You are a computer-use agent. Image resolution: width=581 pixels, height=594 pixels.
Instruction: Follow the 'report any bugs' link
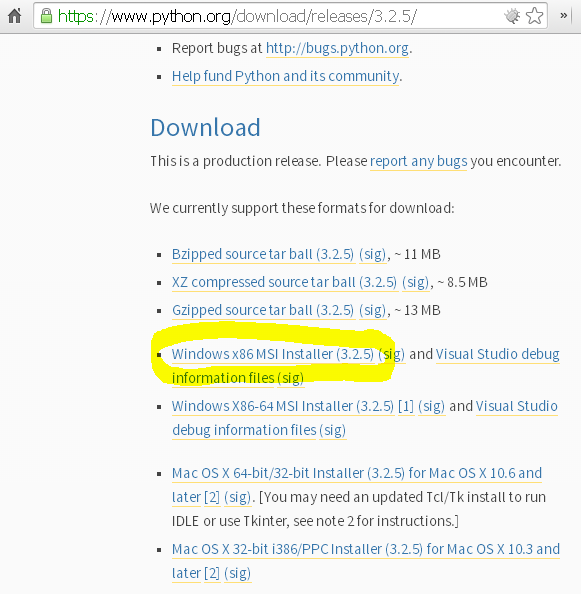419,162
